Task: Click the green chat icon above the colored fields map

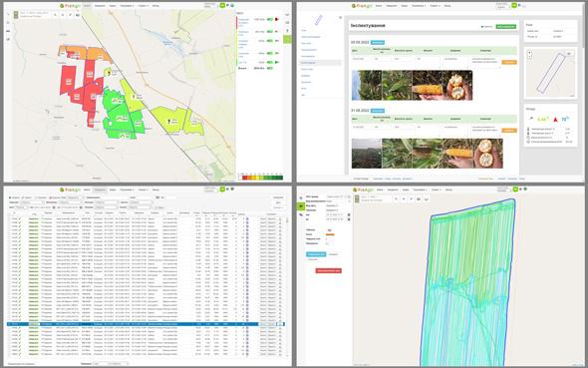Action: point(222,6)
